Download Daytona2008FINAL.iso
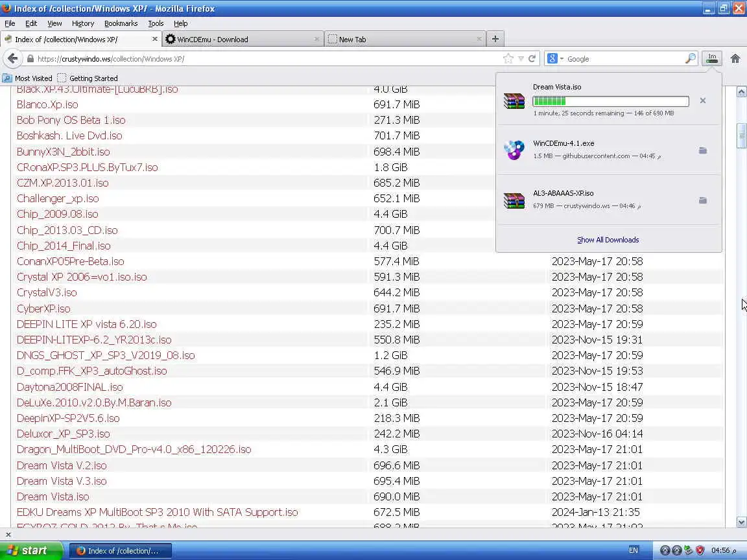 pos(69,387)
